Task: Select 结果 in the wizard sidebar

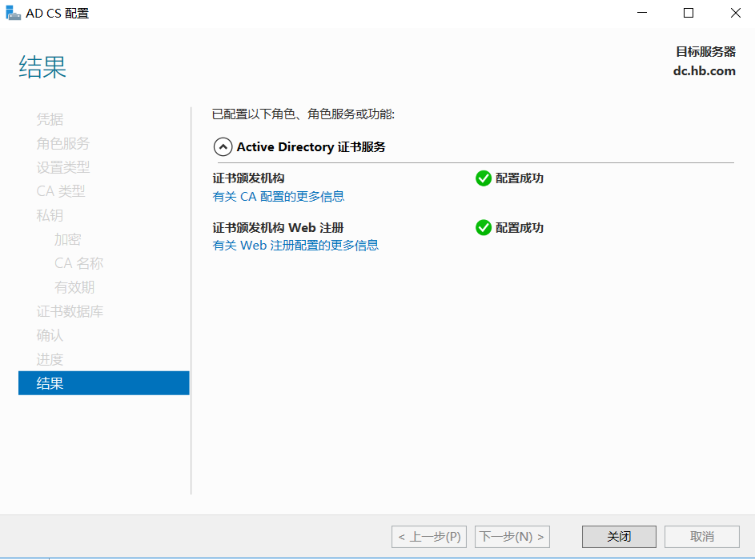Action: [x=103, y=383]
